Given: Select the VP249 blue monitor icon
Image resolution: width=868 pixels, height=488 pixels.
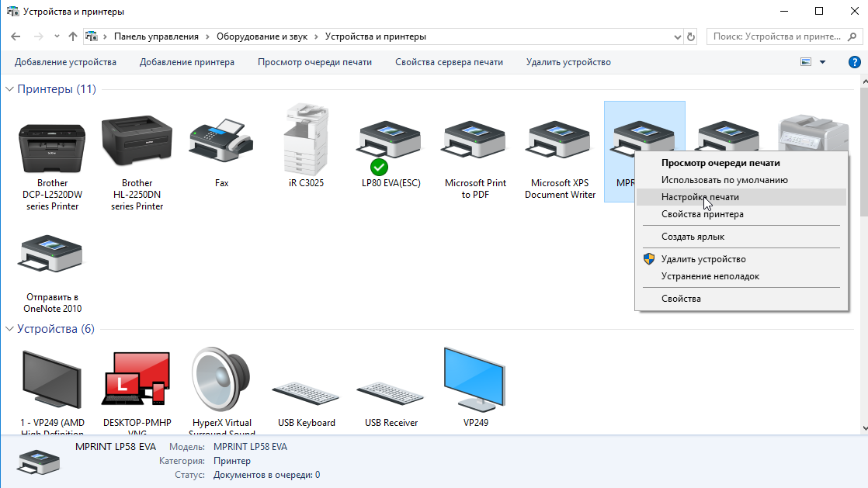Looking at the screenshot, I should click(x=475, y=379).
